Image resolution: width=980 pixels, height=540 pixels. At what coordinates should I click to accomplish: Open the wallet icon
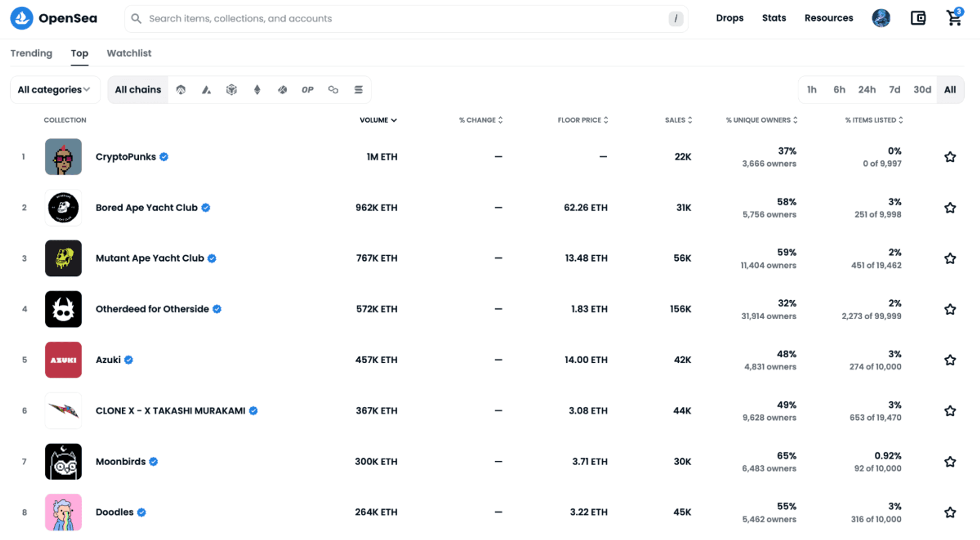[x=918, y=18]
